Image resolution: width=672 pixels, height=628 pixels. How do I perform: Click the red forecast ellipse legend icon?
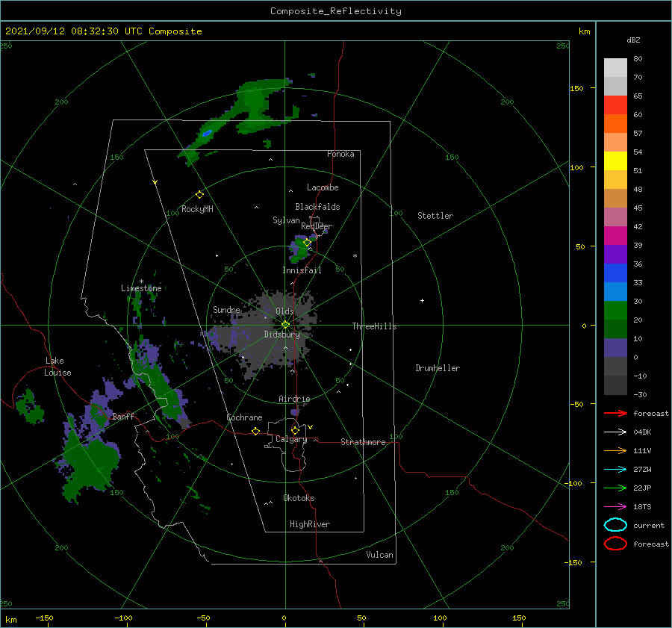pos(615,544)
